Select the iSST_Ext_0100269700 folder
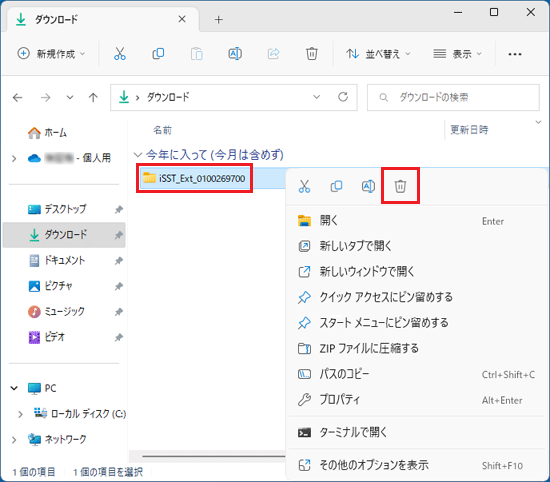The height and width of the screenshot is (482, 550). 194,178
